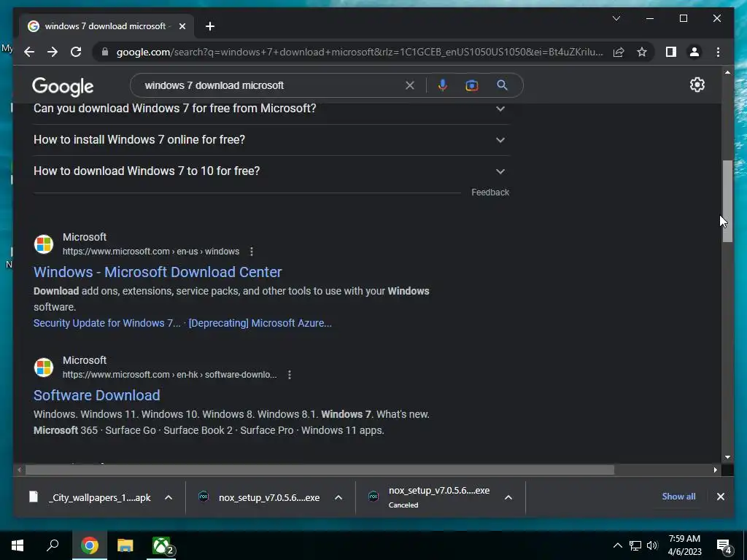Screen dimensions: 747x560
Task: Open the Xbox app in taskbar
Action: tap(161, 545)
